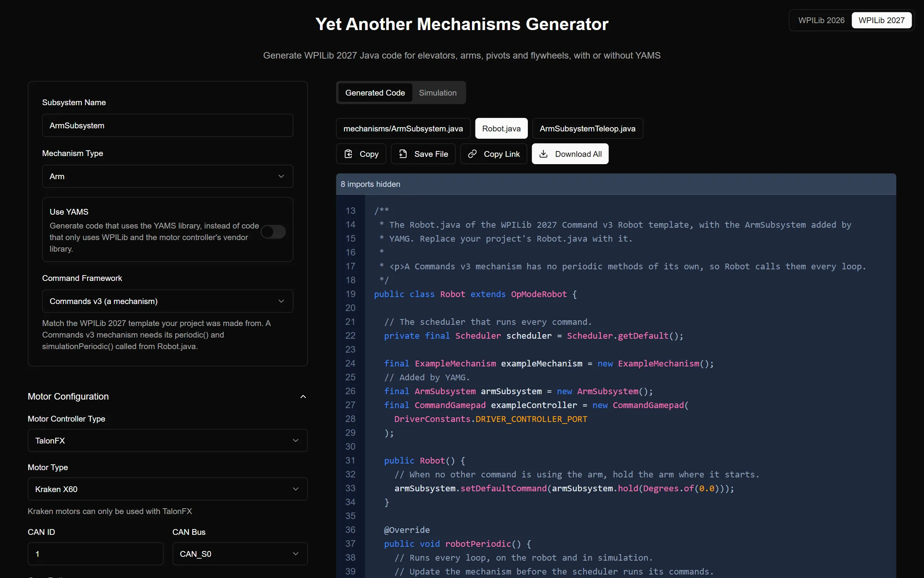This screenshot has width=924, height=578.
Task: Click the 'new ArmSubsystem()' code line
Action: pos(519,391)
